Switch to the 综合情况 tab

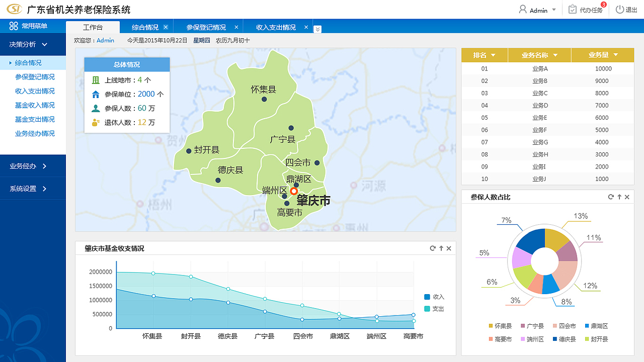pos(145,28)
